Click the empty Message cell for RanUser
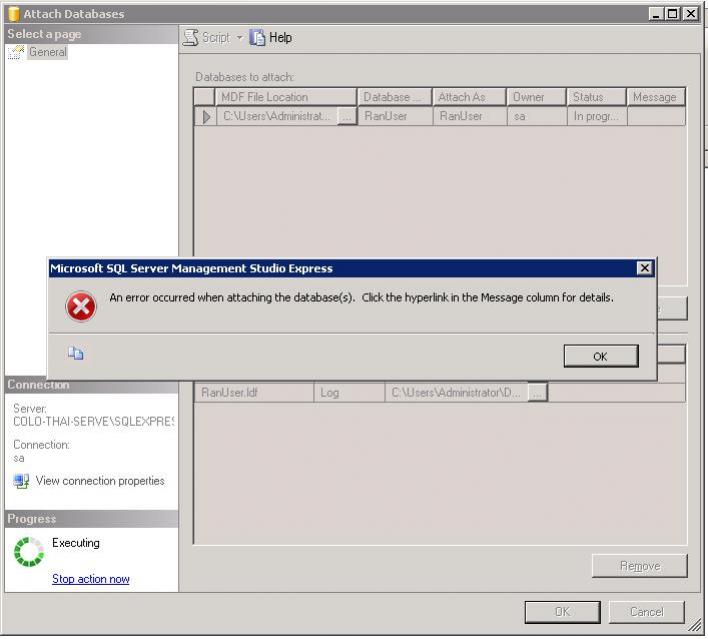The width and height of the screenshot is (708, 639). pyautogui.click(x=656, y=116)
